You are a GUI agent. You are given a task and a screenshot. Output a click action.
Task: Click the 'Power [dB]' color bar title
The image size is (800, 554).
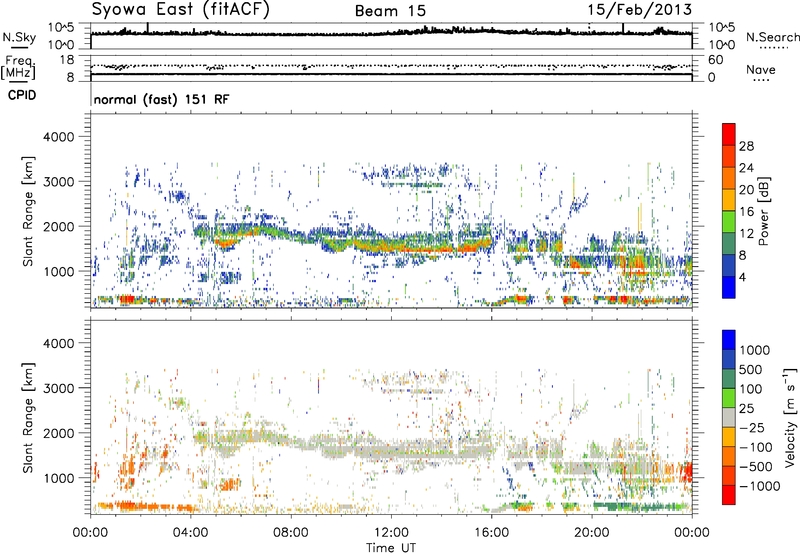tap(763, 211)
